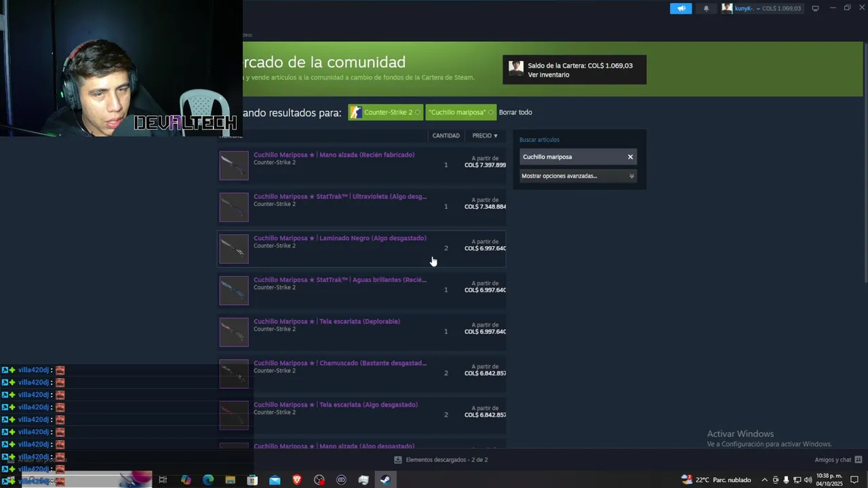Expand Mostrar opciones avanzadas
This screenshot has width=868, height=488.
(578, 176)
